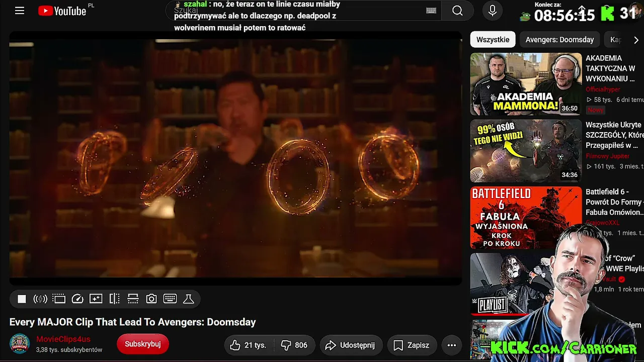Click the keyboard icon in the video toolbar

pos(170,299)
